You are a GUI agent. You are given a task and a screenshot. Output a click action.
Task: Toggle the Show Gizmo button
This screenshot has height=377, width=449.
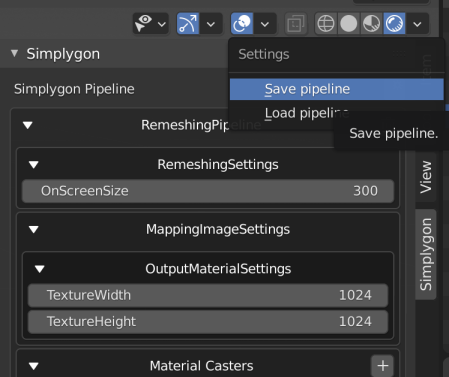[188, 23]
